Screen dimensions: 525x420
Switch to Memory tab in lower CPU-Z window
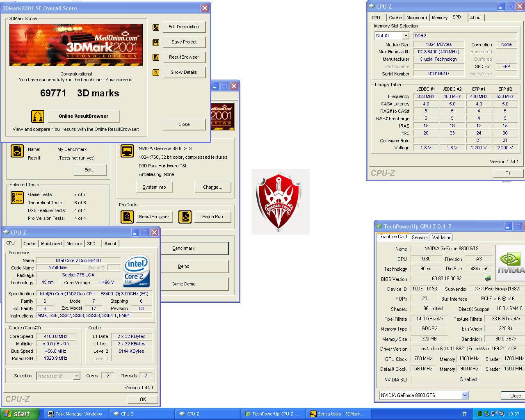(x=74, y=244)
